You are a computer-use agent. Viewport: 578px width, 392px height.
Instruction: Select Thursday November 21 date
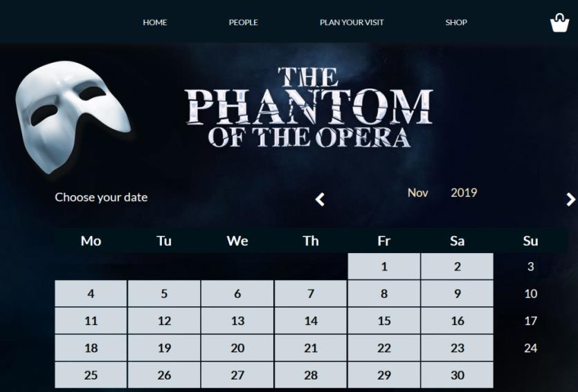311,348
